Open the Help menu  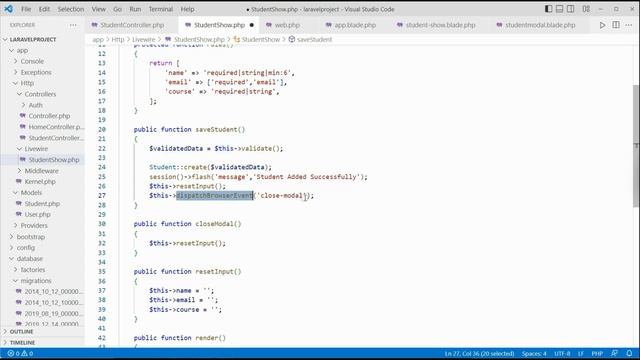[187, 9]
